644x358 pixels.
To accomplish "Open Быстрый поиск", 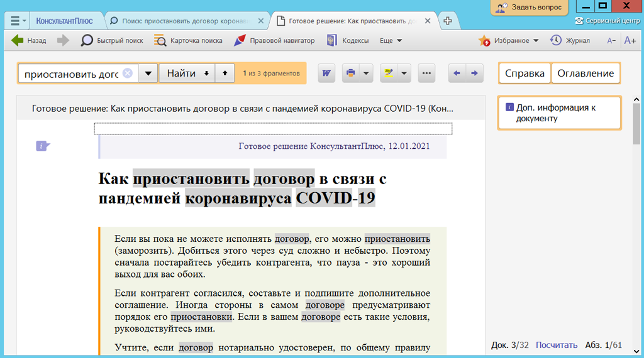I will click(112, 41).
